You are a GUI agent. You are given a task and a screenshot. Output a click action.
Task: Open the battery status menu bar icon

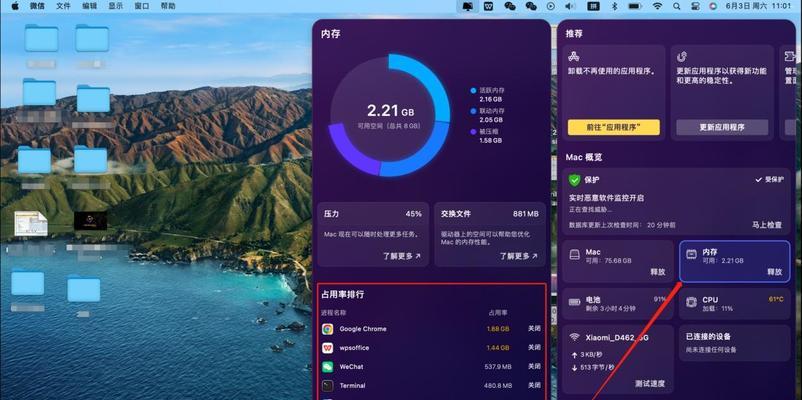coord(635,6)
